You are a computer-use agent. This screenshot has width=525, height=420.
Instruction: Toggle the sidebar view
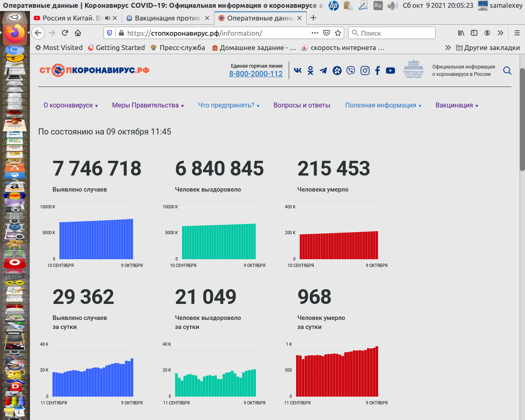(x=474, y=33)
